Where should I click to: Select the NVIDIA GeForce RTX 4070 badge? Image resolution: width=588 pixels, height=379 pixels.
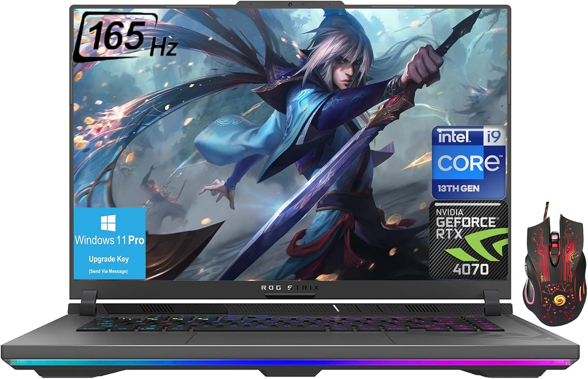(466, 239)
